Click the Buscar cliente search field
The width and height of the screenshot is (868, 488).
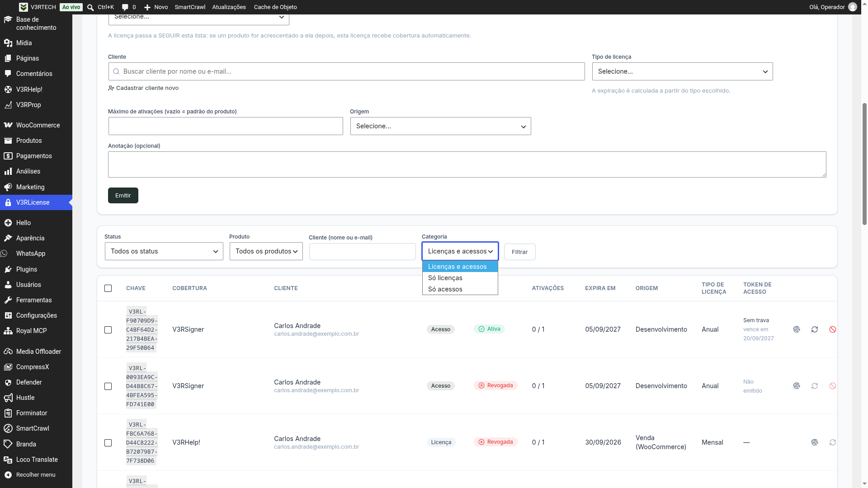coord(347,71)
